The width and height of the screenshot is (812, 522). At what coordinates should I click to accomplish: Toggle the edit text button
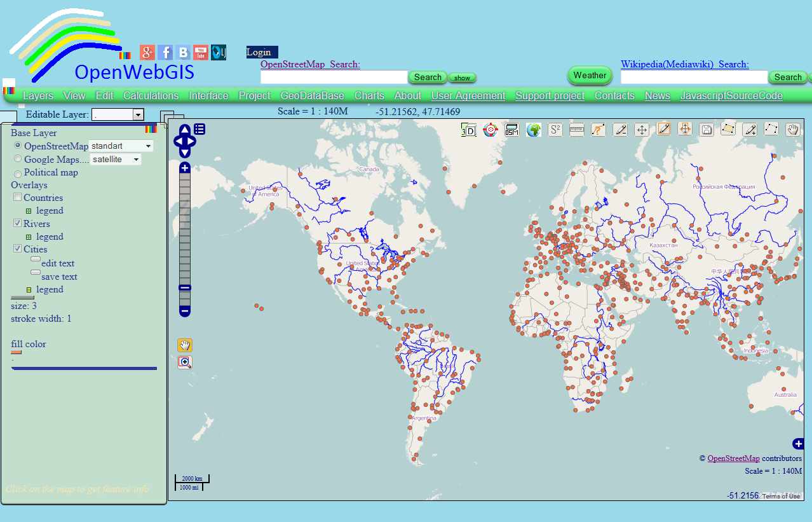[36, 259]
